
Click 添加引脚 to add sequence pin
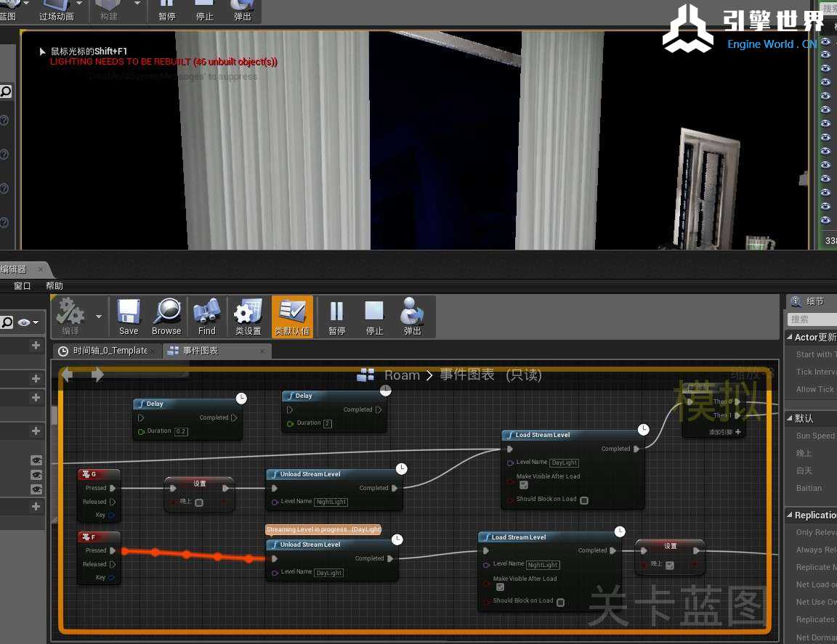[725, 432]
